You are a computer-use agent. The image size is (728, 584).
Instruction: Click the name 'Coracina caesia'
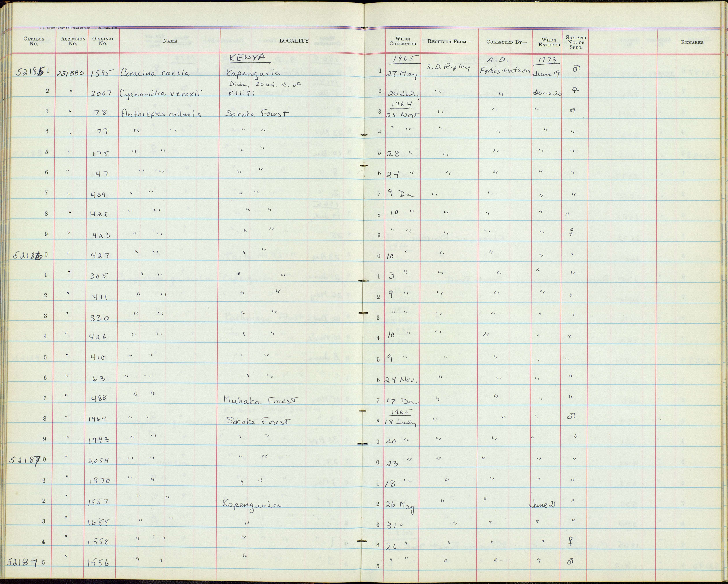(155, 73)
